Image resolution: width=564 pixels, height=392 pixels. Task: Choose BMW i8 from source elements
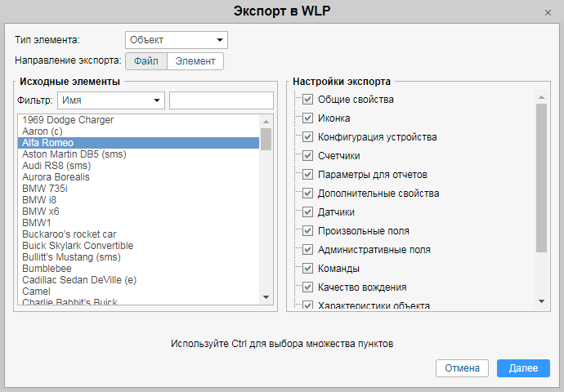40,200
